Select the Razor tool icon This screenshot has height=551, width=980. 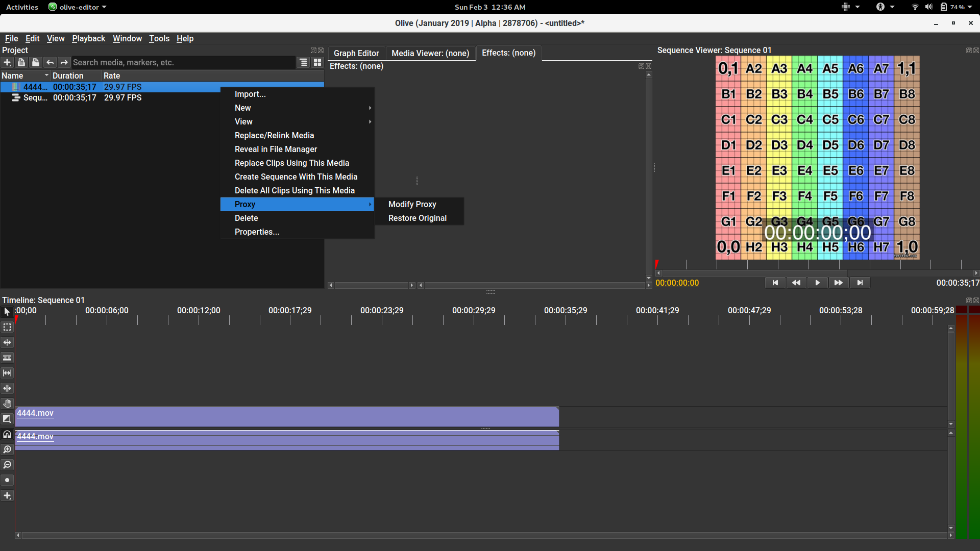coord(7,358)
